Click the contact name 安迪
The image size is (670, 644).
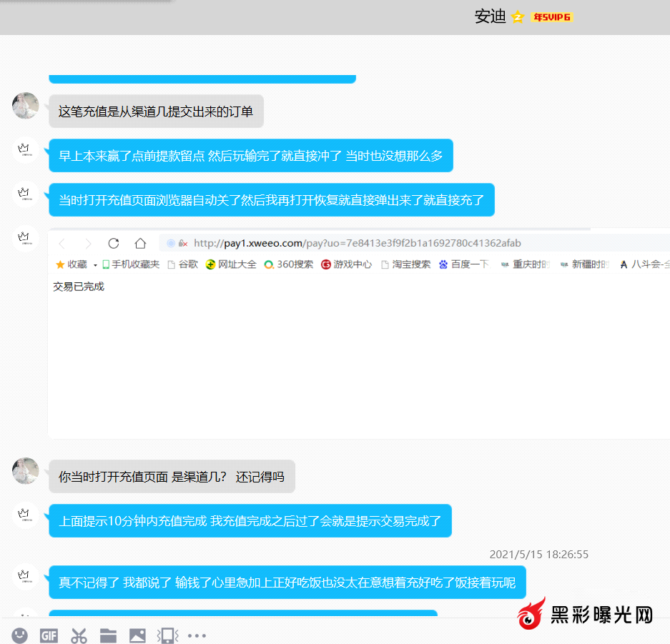pos(490,17)
